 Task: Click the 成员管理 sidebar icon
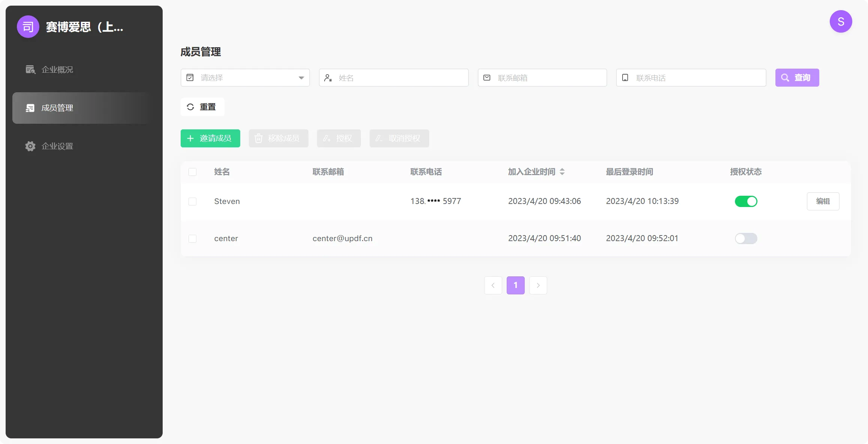point(30,108)
